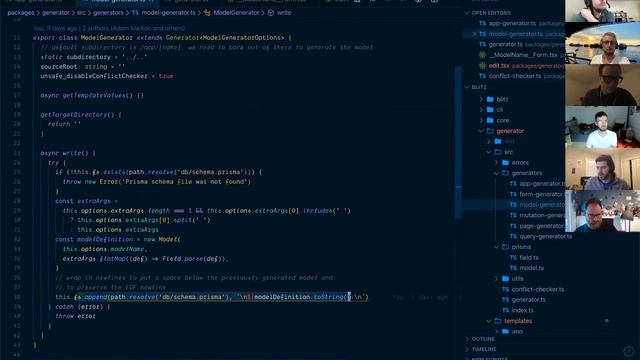Click the prisma folder icon

pos(505,247)
